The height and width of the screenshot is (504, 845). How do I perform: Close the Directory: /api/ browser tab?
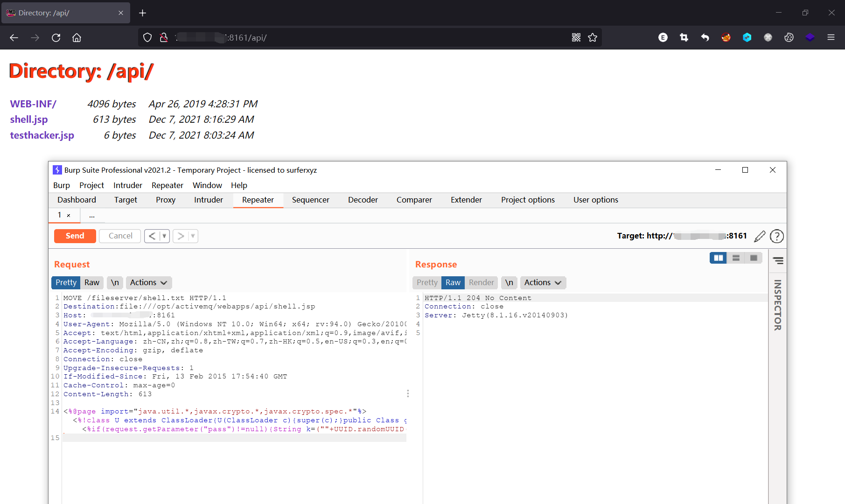pos(121,13)
